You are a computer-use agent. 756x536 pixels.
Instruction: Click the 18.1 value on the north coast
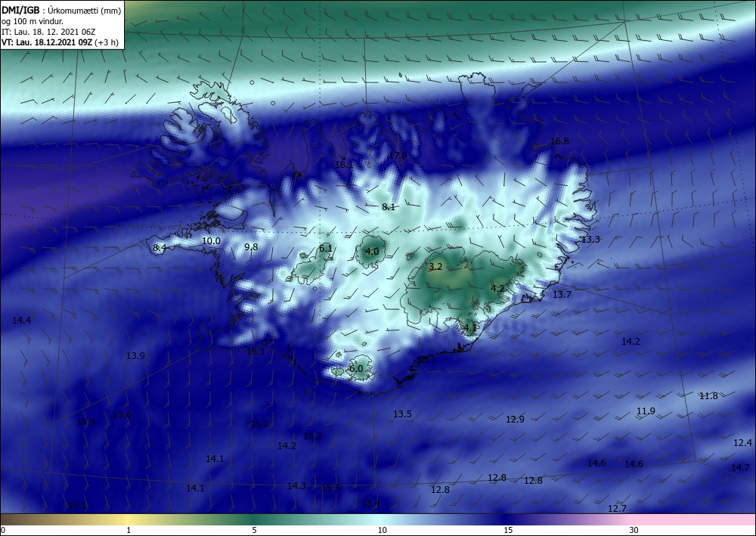pyautogui.click(x=344, y=164)
